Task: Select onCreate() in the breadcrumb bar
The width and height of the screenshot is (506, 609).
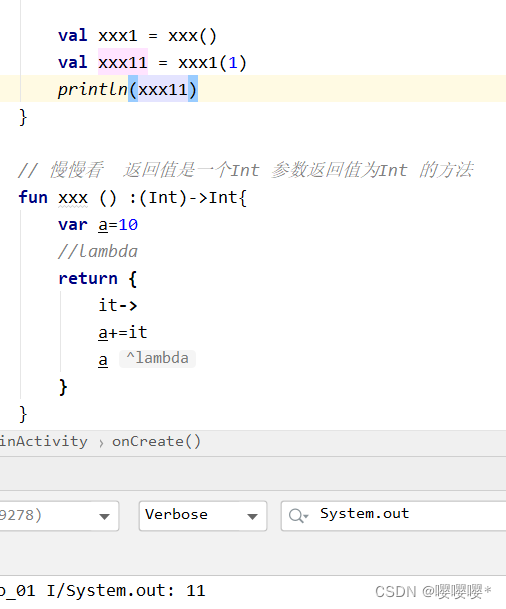Action: pos(156,442)
